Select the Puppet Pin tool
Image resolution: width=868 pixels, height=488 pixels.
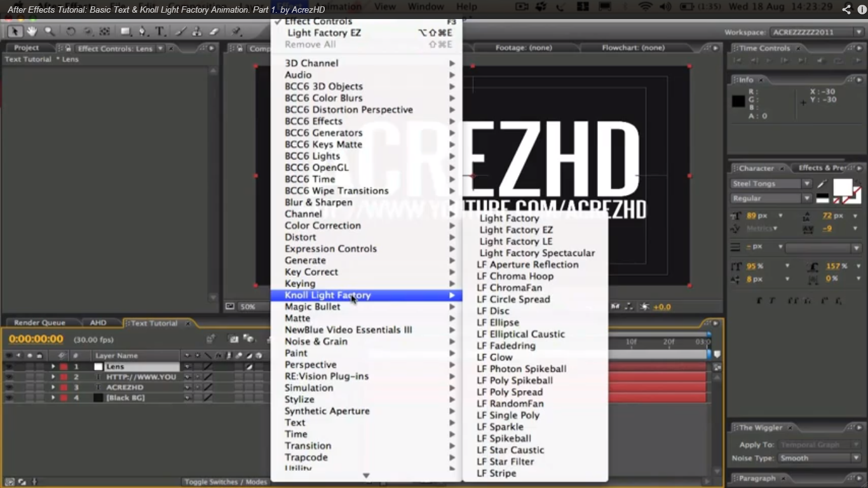point(236,31)
